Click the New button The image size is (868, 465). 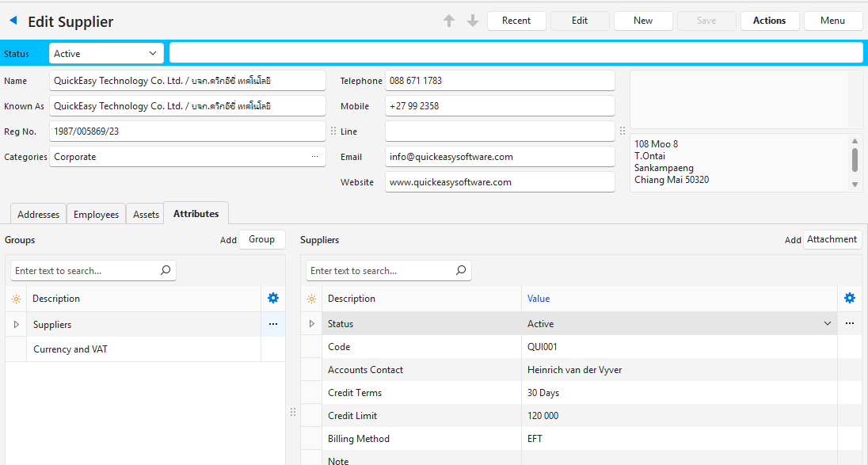point(643,21)
